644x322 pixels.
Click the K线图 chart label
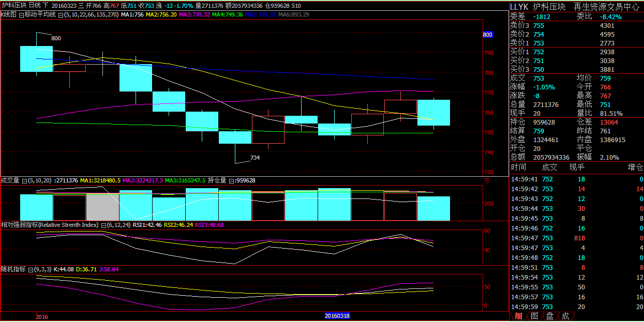[x=9, y=15]
